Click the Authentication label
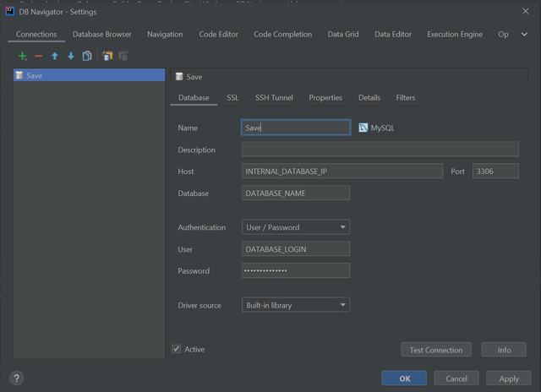Viewport: 541px width, 392px height. (202, 227)
